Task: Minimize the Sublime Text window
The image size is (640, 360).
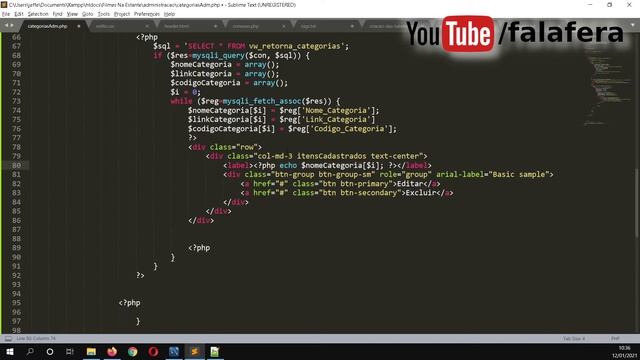Action: pyautogui.click(x=590, y=4)
